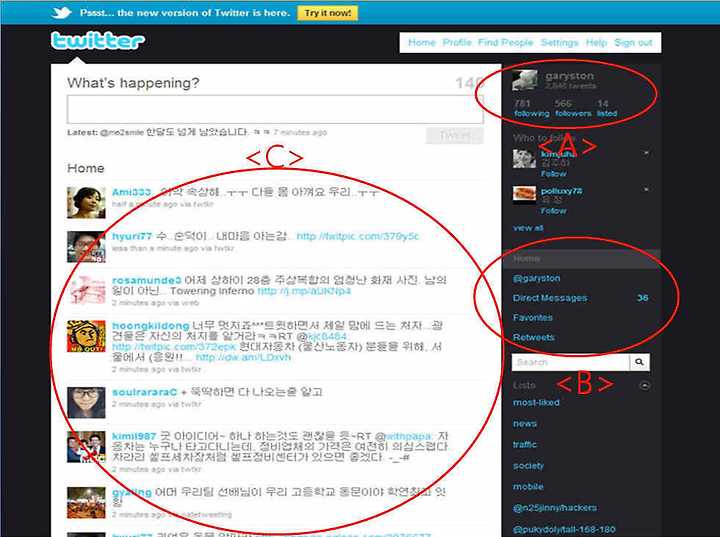Click rosamunde3 username link
Screen dimensions: 720x537
tap(146, 280)
